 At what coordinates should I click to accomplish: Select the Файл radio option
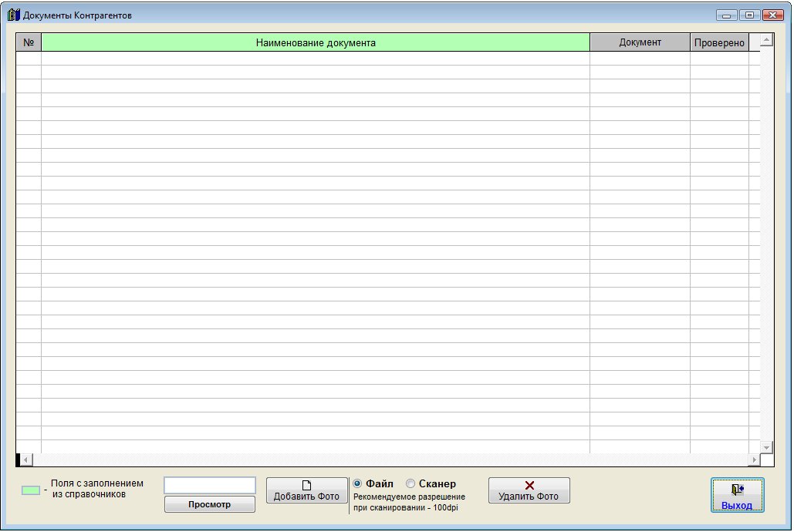coord(373,484)
